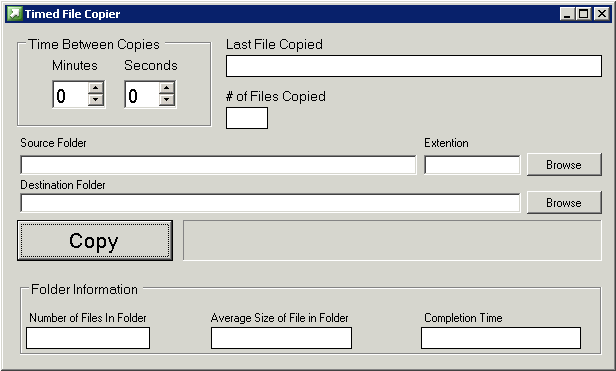Focus the Extention text field
The image size is (616, 371).
click(x=472, y=165)
